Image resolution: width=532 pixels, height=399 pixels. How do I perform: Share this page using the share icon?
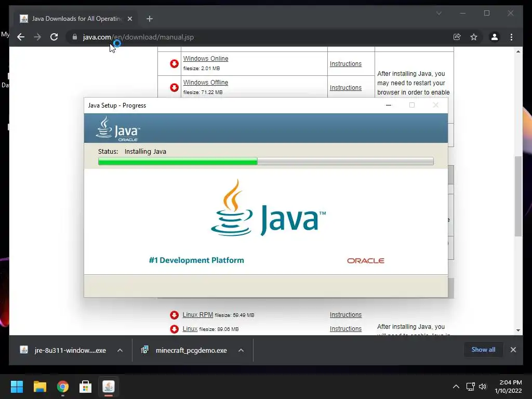click(x=457, y=37)
